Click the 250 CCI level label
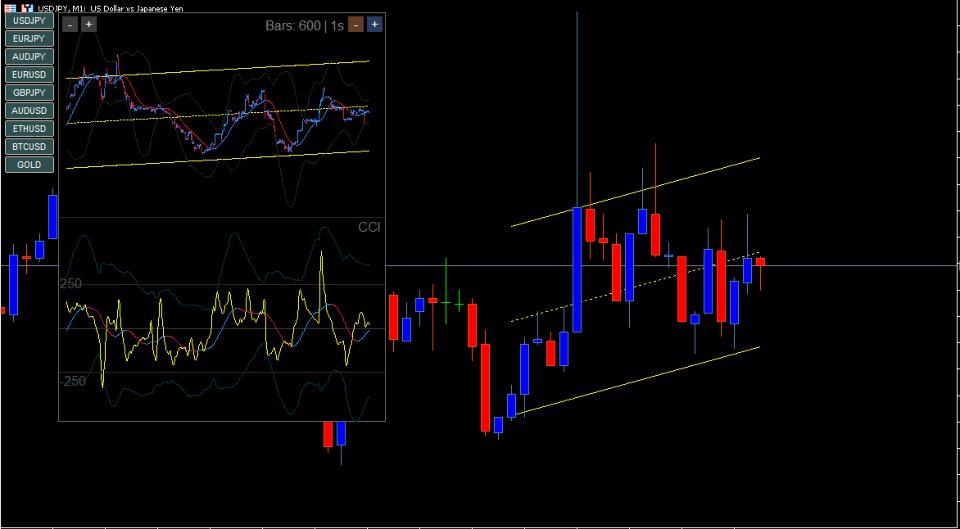The height and width of the screenshot is (529, 960). (x=70, y=283)
